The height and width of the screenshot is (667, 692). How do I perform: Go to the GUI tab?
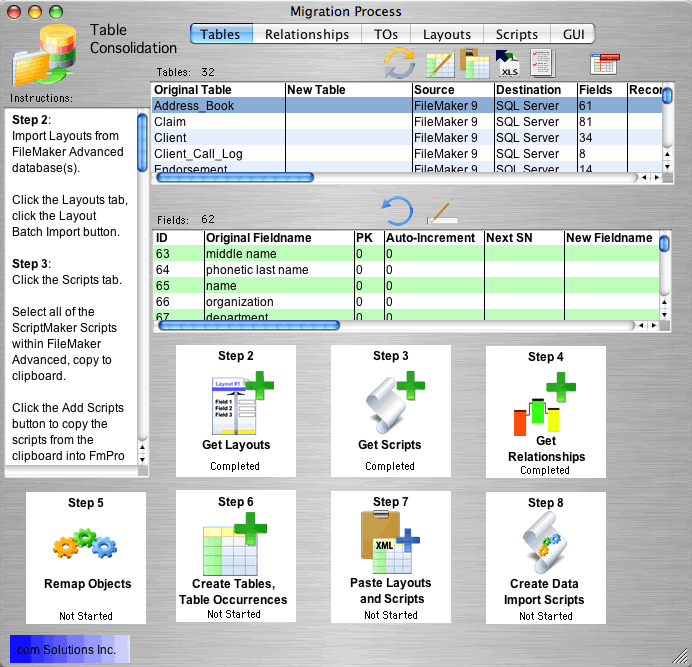[573, 34]
